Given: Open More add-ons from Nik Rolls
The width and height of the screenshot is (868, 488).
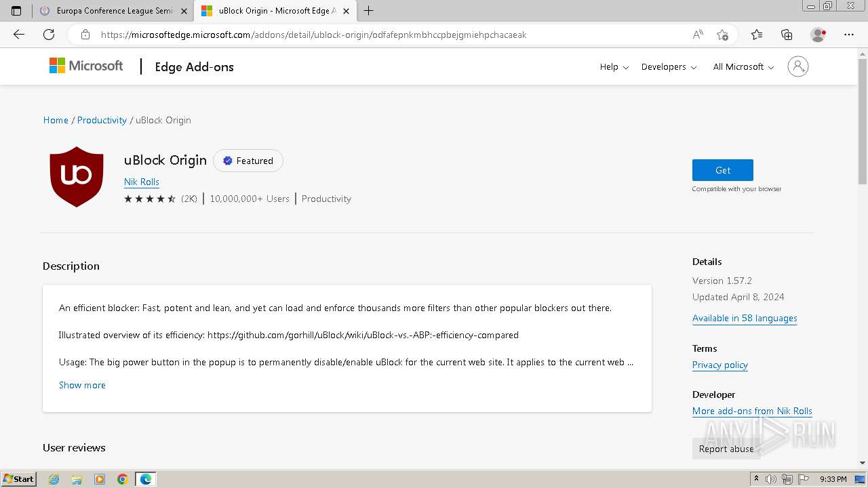Looking at the screenshot, I should (x=752, y=411).
